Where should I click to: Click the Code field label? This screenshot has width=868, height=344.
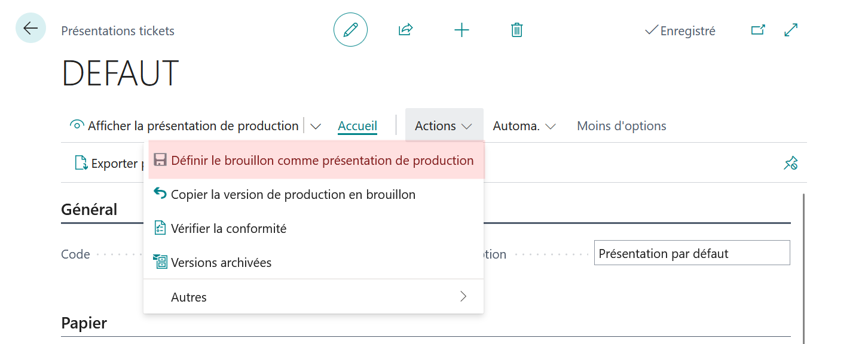click(x=75, y=254)
